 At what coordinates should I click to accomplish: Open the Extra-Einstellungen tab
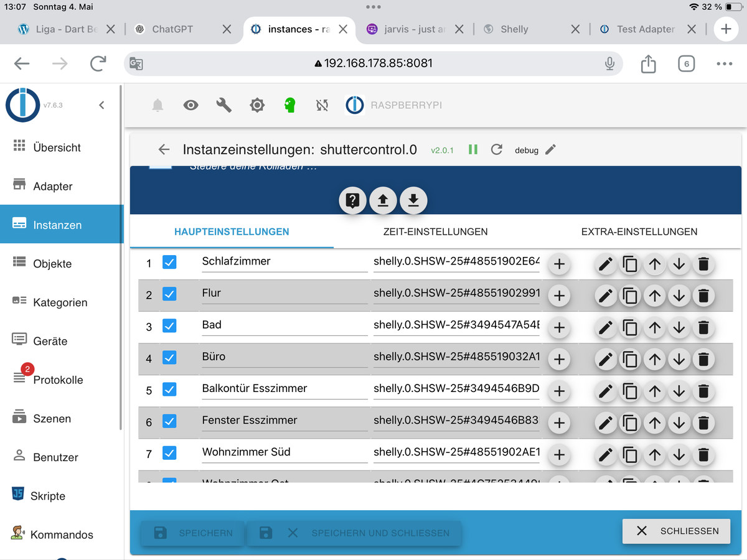click(639, 231)
